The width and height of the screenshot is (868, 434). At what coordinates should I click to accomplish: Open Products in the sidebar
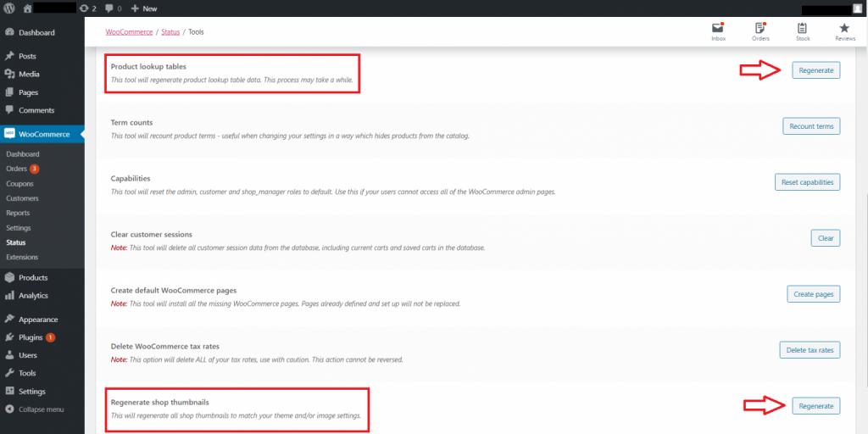[42, 278]
